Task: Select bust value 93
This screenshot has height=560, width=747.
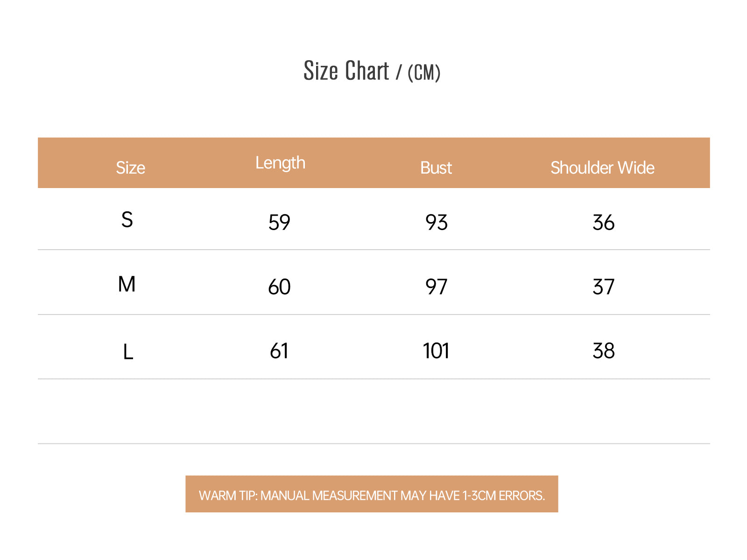Action: [437, 222]
